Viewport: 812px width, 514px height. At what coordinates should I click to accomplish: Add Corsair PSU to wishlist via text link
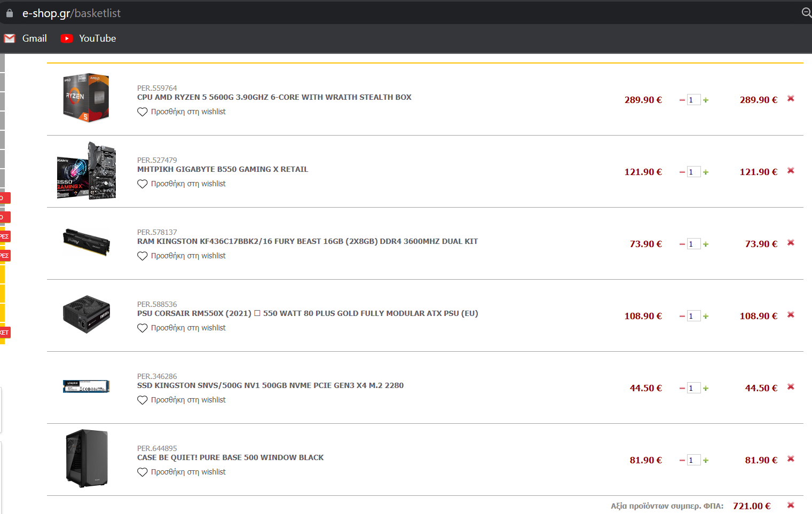pyautogui.click(x=188, y=328)
